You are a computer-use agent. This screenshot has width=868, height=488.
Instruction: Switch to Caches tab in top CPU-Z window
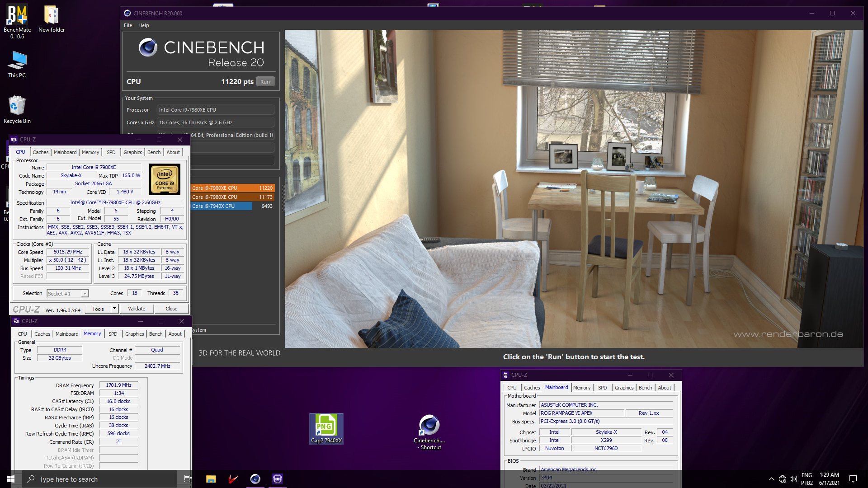pyautogui.click(x=41, y=152)
